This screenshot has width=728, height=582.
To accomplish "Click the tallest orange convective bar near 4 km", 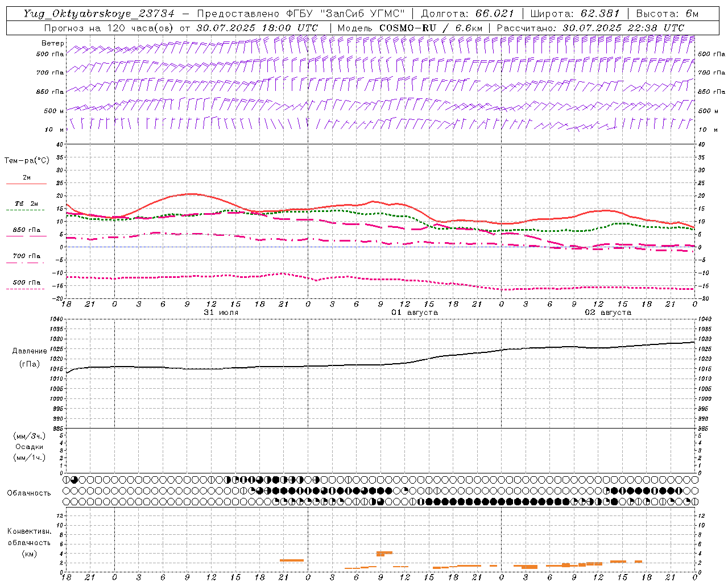I will click(x=384, y=553).
